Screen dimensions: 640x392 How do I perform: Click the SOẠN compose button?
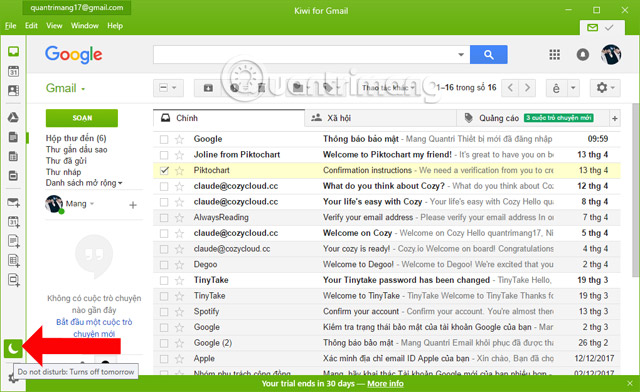(x=82, y=118)
